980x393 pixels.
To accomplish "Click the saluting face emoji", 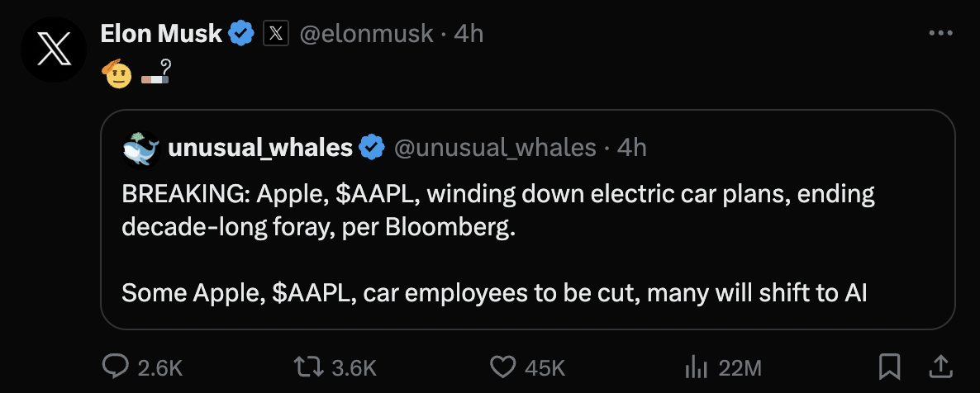I will 117,75.
